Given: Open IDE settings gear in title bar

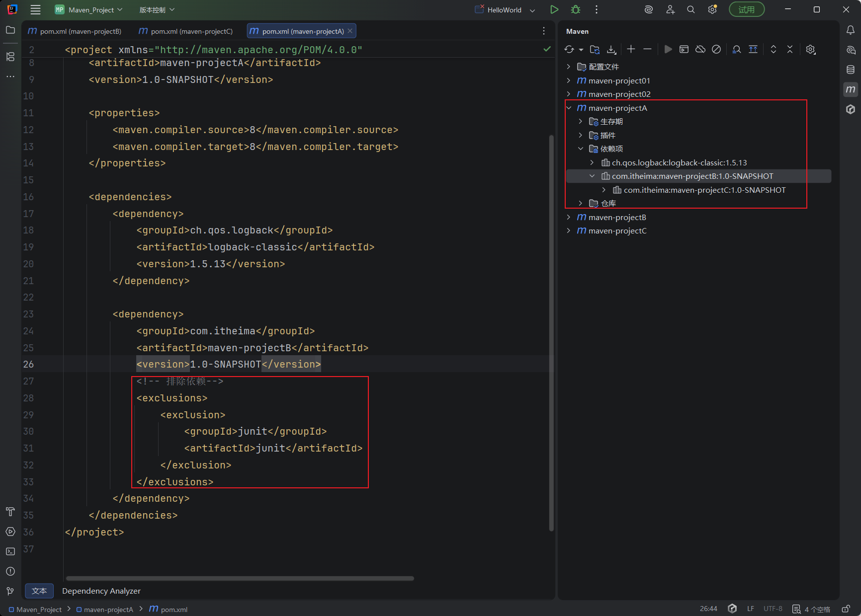Looking at the screenshot, I should [x=712, y=9].
